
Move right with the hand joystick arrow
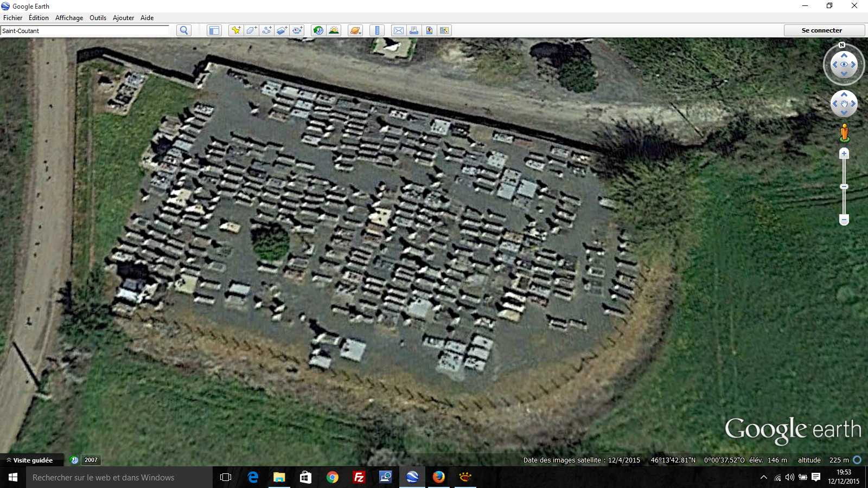(853, 104)
